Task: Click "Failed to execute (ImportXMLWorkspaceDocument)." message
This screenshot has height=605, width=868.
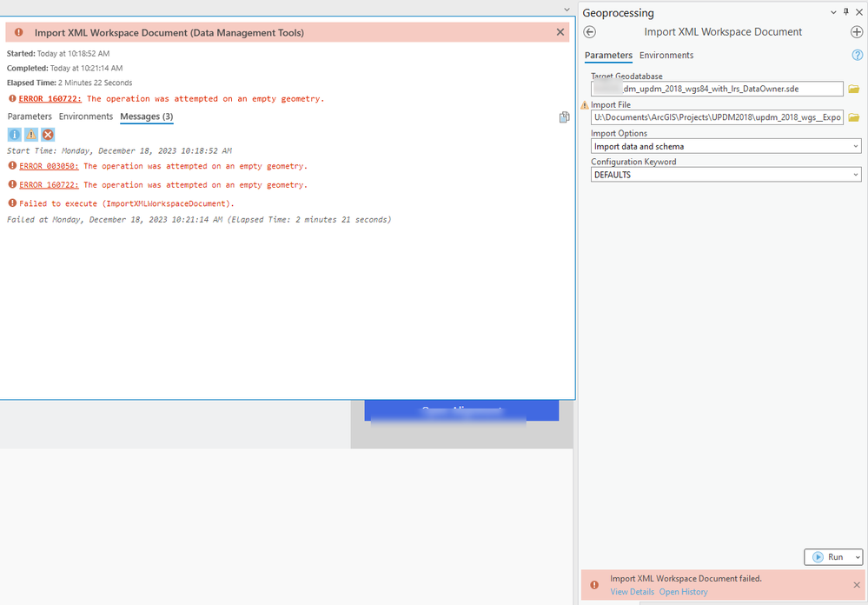Action: click(x=127, y=204)
